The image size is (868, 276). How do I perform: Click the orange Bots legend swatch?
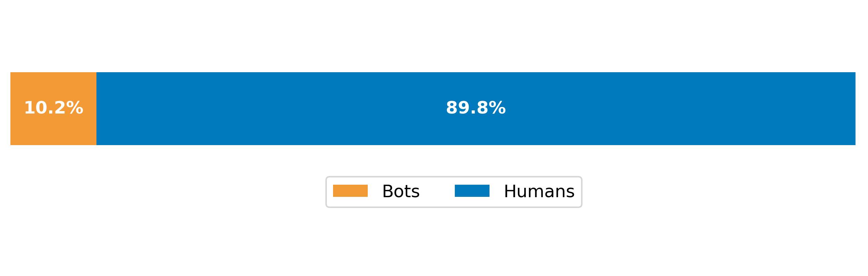(350, 191)
